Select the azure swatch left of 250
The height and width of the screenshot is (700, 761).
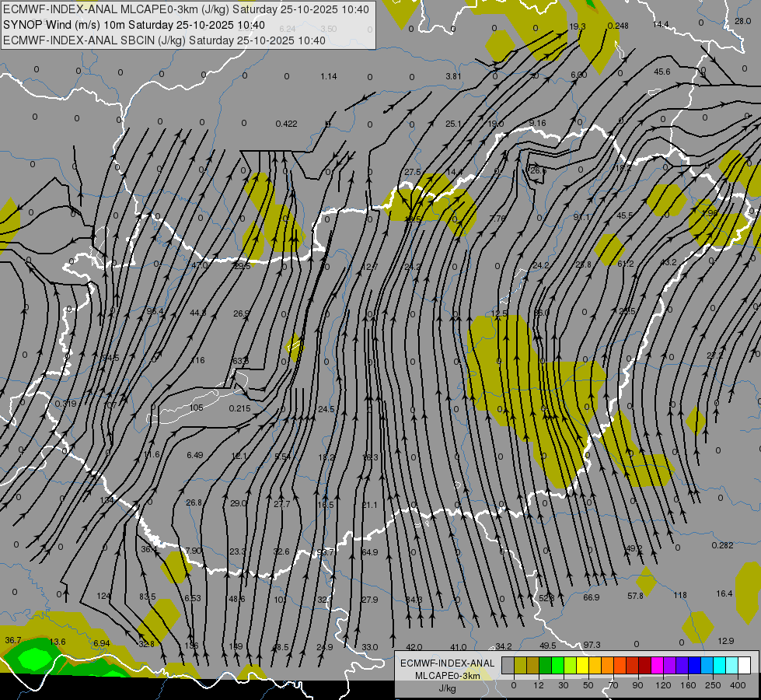point(707,666)
